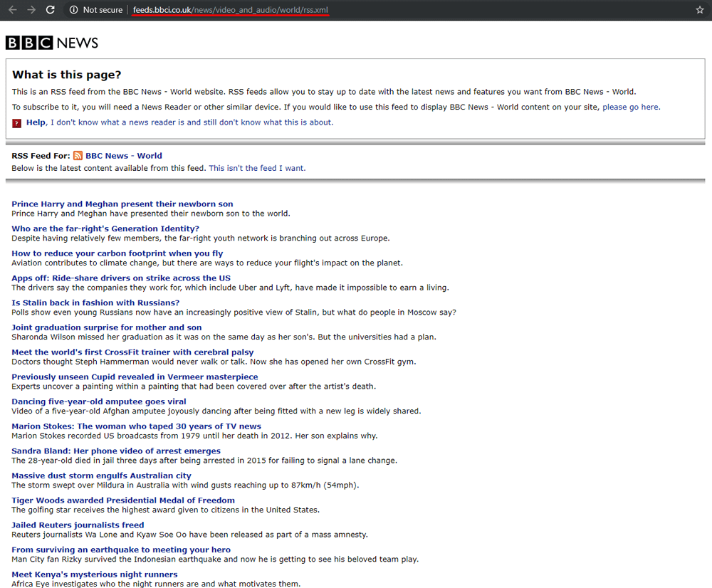Open the carbon footprint flying article
The height and width of the screenshot is (588, 712).
[x=117, y=253]
